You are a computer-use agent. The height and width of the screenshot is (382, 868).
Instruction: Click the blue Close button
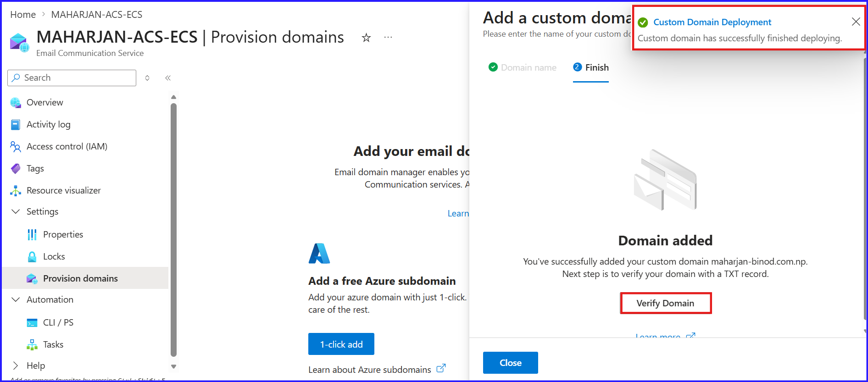click(x=511, y=363)
